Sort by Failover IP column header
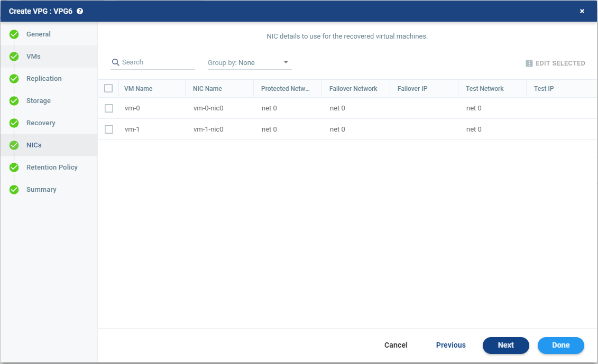The image size is (598, 364). [424, 88]
